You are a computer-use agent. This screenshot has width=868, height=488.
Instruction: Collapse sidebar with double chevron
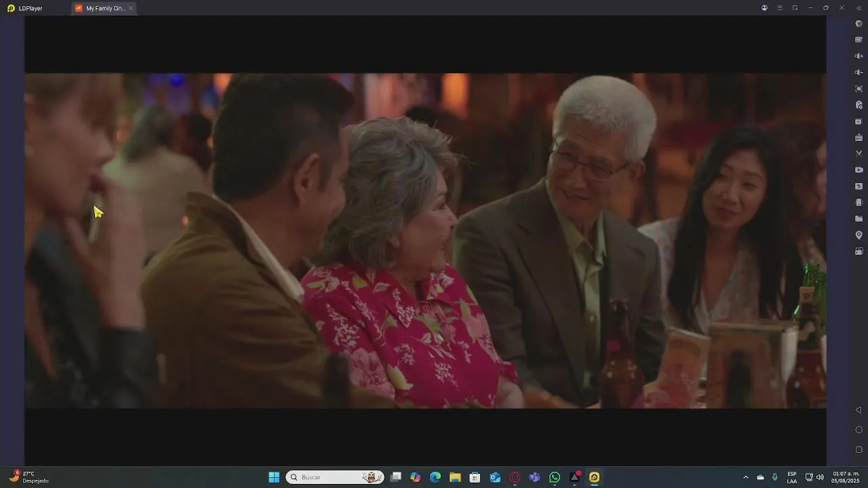pyautogui.click(x=858, y=8)
